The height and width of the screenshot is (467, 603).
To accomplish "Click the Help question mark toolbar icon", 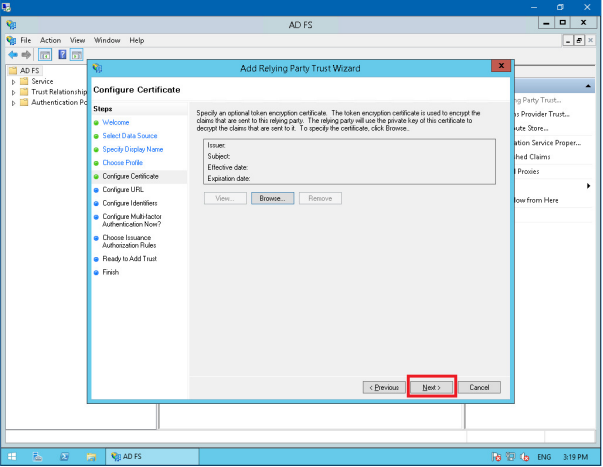I will 62,54.
